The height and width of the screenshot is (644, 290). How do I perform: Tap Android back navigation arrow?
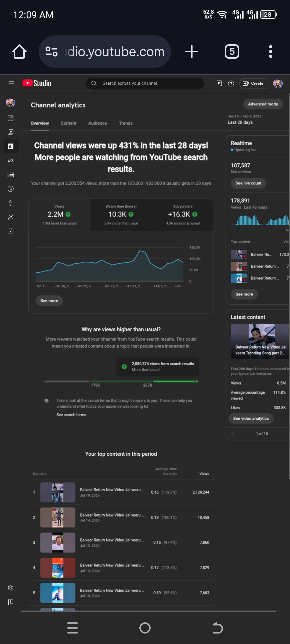click(x=218, y=628)
